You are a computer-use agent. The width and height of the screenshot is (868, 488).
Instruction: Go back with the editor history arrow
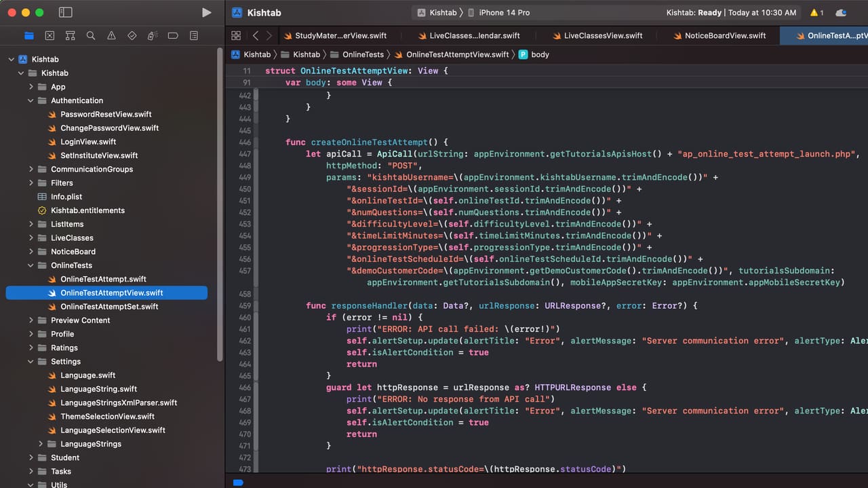point(255,35)
